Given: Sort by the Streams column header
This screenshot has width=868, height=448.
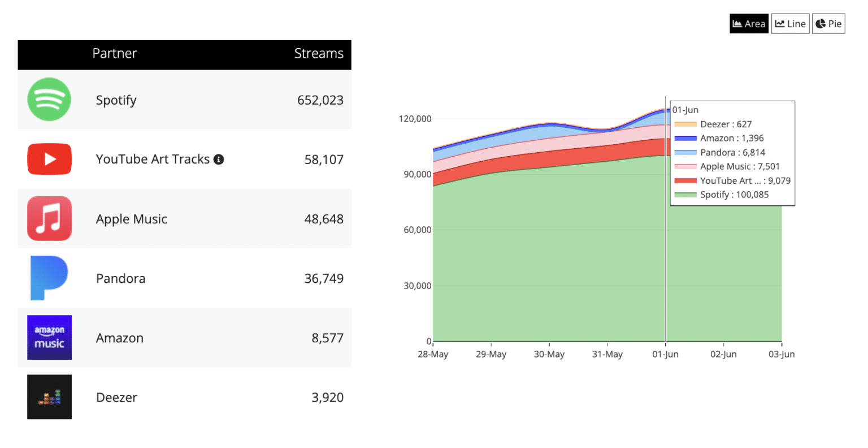Looking at the screenshot, I should tap(319, 53).
